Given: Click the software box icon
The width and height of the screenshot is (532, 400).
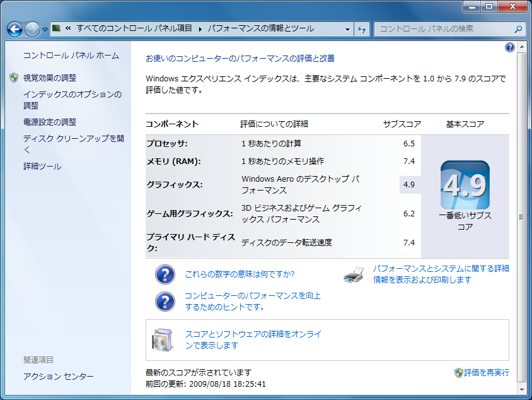Looking at the screenshot, I should coord(163,340).
